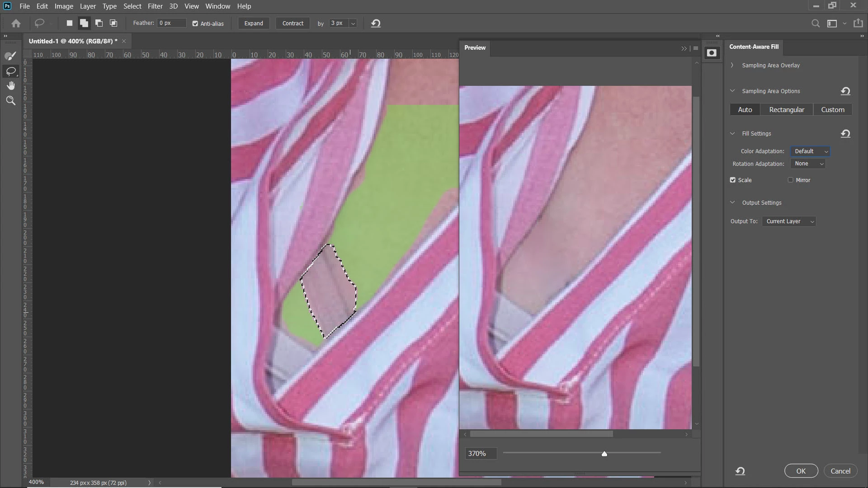The height and width of the screenshot is (488, 868).
Task: Click the Subtract from selection icon
Action: point(99,23)
